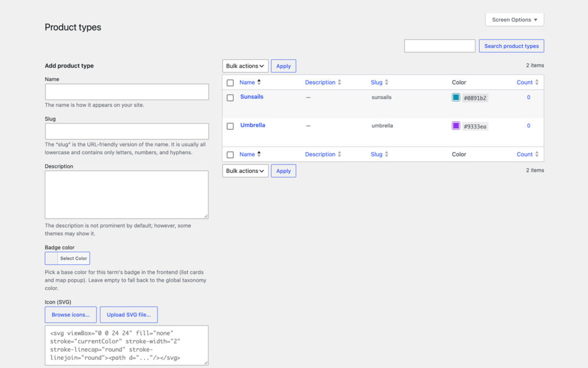Sort by Count in the table header
The height and width of the screenshot is (368, 588).
click(524, 82)
